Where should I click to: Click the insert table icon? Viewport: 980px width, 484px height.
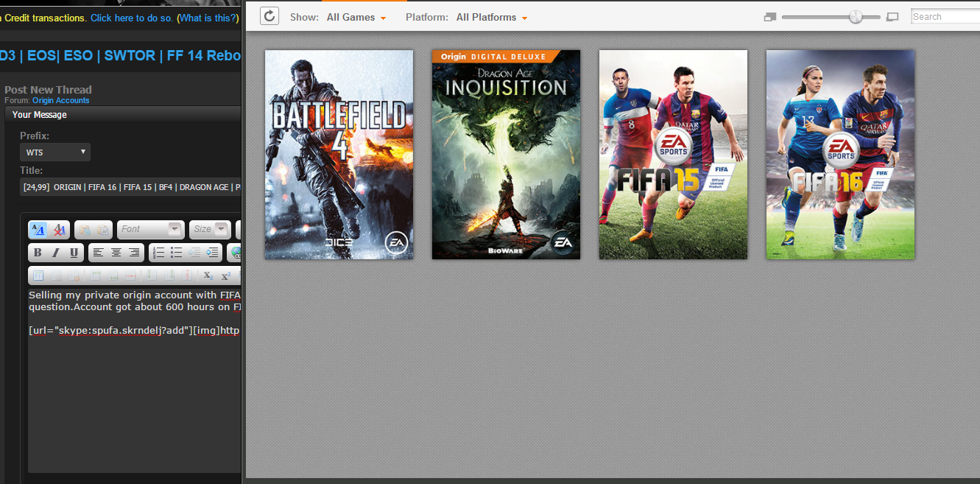click(38, 276)
